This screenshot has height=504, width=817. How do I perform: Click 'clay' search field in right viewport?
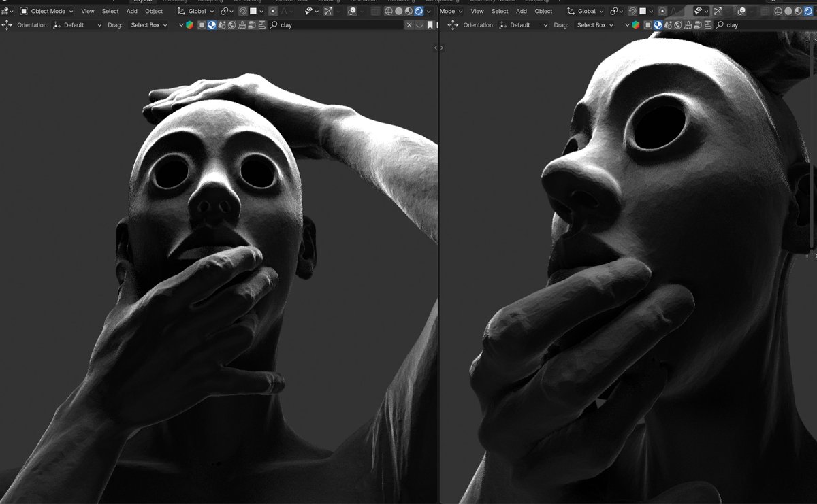tap(765, 25)
